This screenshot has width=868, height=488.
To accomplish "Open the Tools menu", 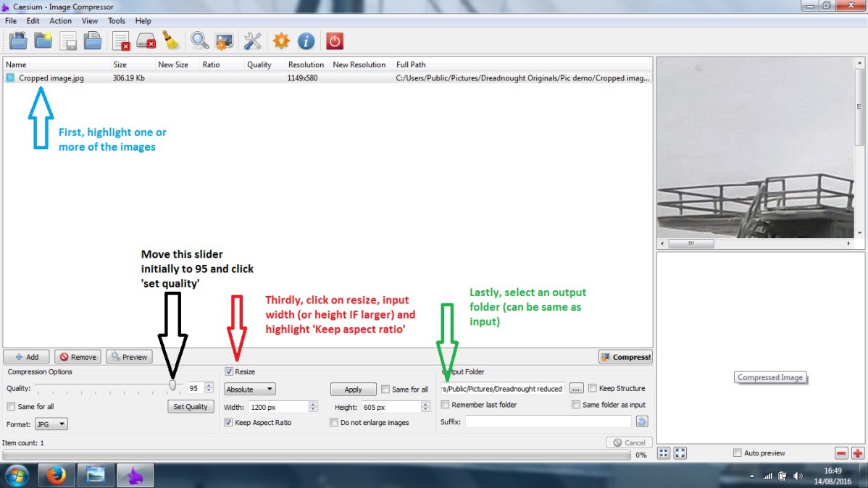I will tap(116, 20).
